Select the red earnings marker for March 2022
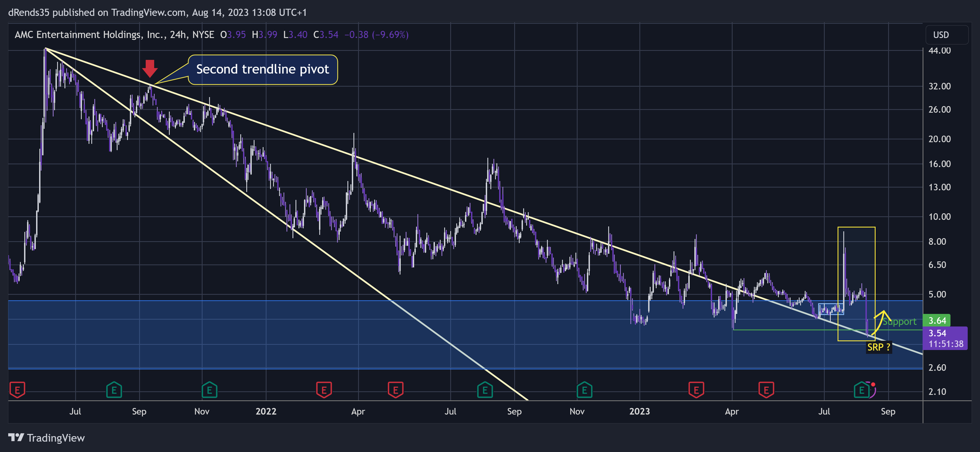Viewport: 980px width, 452px height. click(x=324, y=390)
